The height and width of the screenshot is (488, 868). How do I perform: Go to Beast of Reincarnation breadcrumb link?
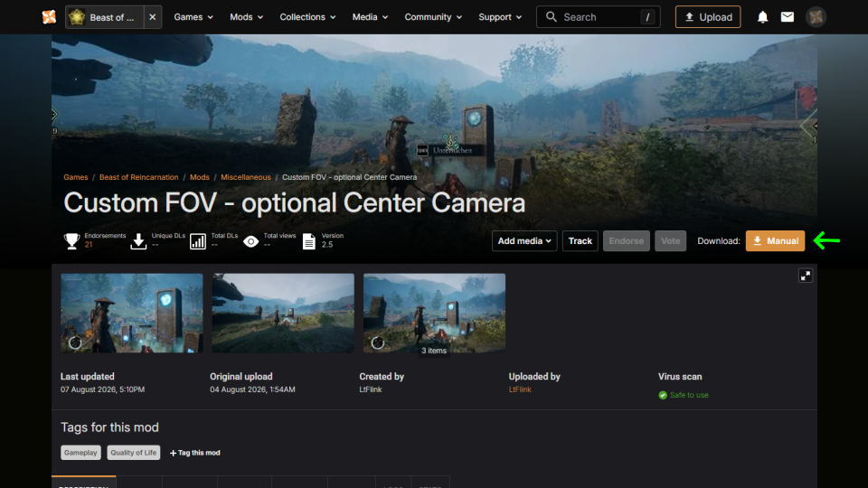[x=139, y=177]
